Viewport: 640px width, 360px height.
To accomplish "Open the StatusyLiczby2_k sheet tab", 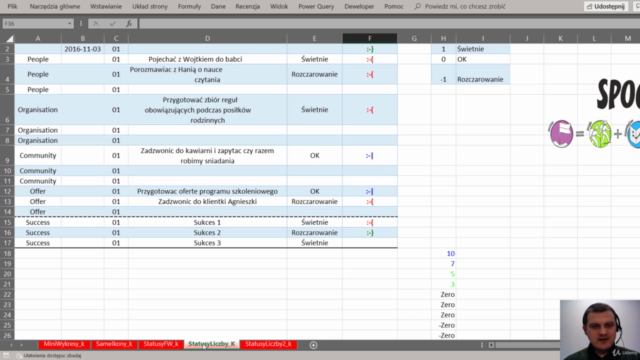I will (x=268, y=344).
